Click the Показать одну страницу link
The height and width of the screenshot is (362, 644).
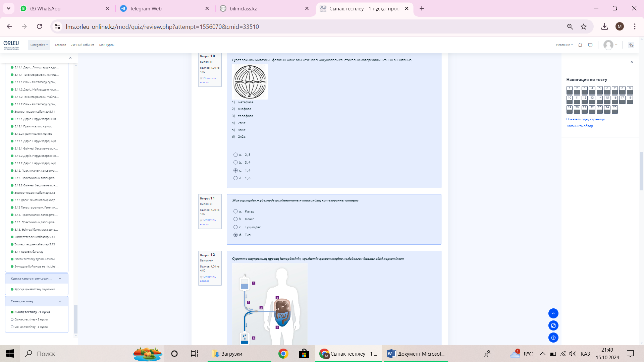pyautogui.click(x=585, y=119)
